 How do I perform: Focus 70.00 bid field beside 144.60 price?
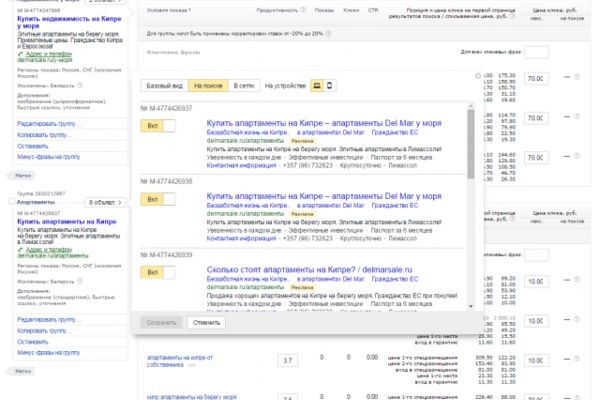click(536, 157)
